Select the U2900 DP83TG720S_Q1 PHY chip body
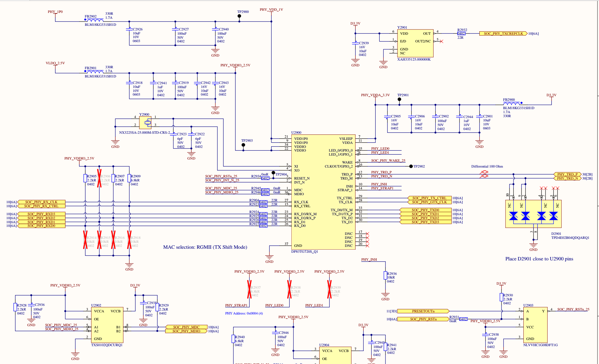Screen dimensions: 599x364 tap(323, 192)
